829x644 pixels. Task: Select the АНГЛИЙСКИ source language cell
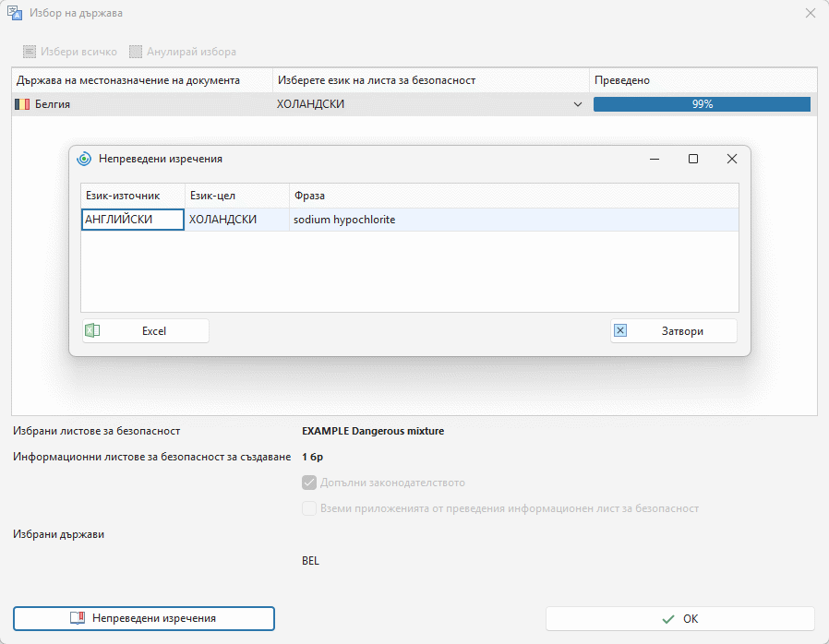133,220
